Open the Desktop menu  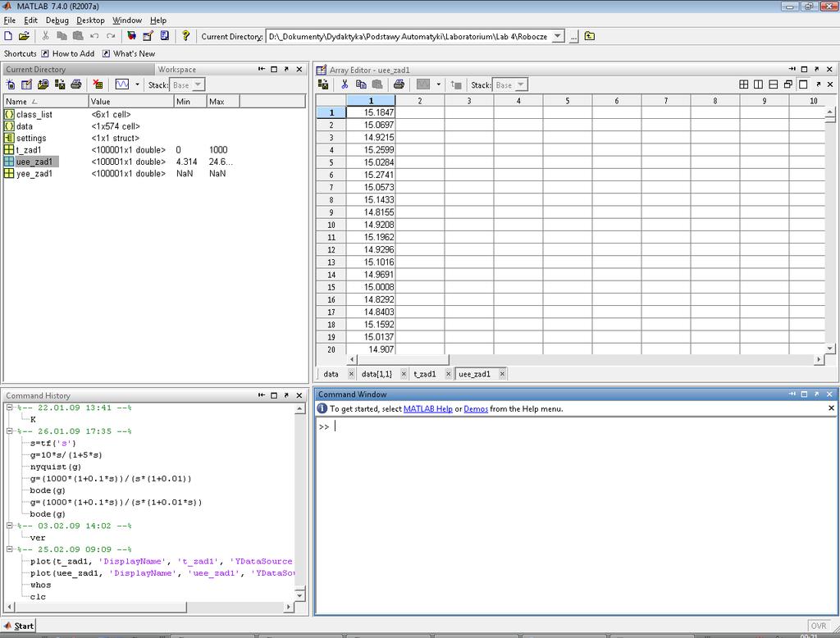[90, 21]
